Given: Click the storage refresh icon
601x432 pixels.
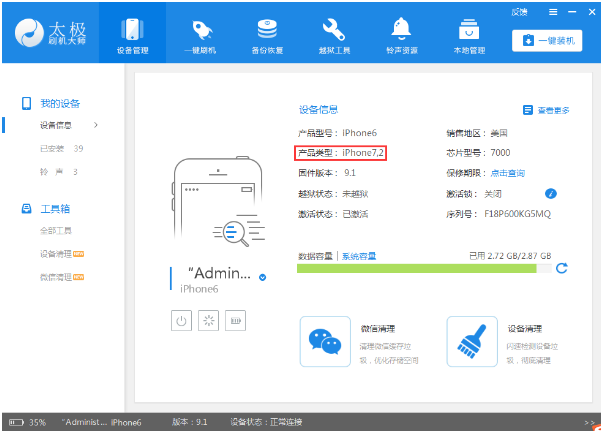Looking at the screenshot, I should point(562,268).
